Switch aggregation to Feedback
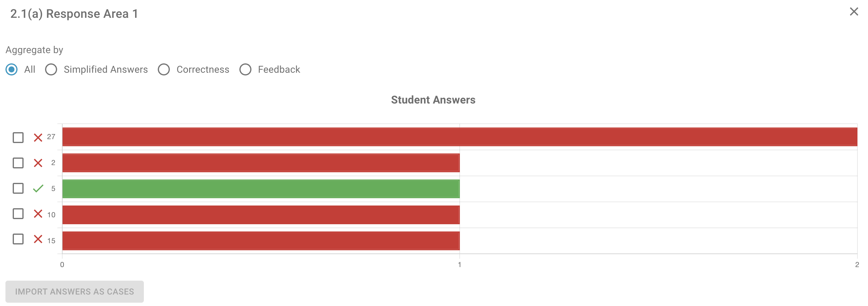 (x=245, y=70)
